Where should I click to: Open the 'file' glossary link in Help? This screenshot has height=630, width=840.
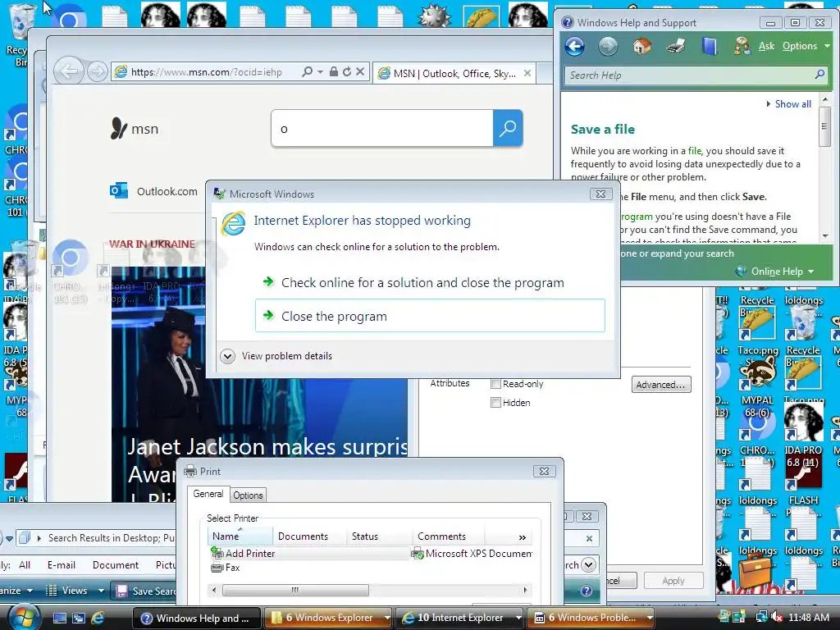click(694, 151)
